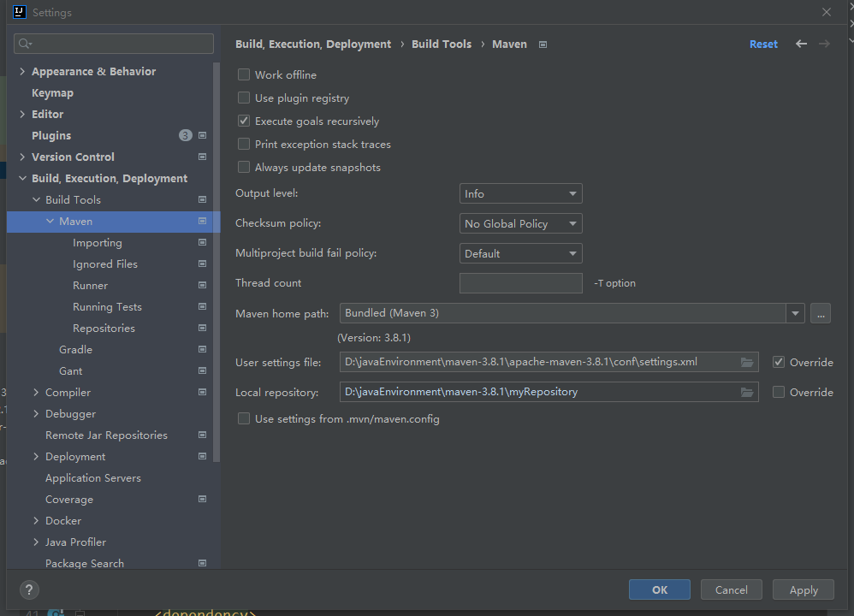854x616 pixels.
Task: Click the project icon next to Ignored Files
Action: coord(202,264)
